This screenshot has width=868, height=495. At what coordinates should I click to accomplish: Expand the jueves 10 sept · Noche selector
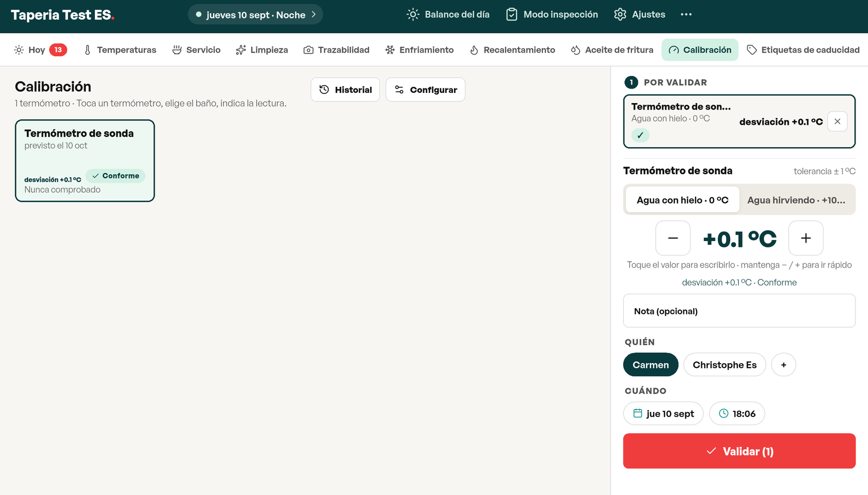pyautogui.click(x=256, y=15)
